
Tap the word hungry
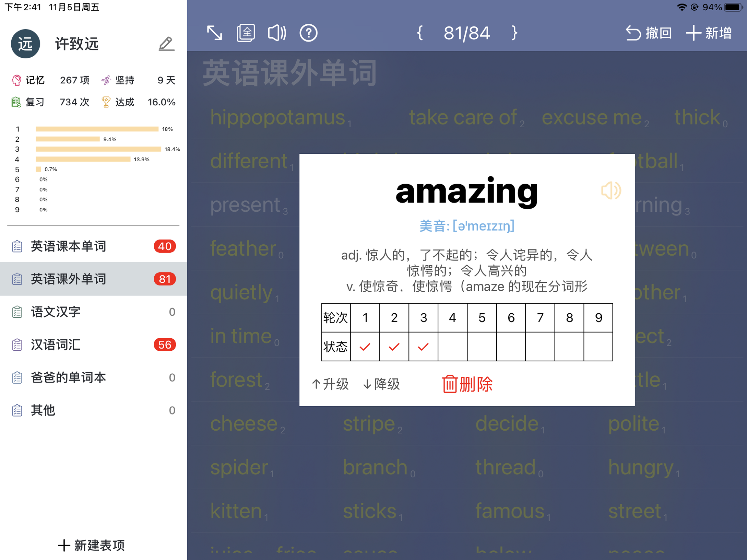[x=641, y=468]
